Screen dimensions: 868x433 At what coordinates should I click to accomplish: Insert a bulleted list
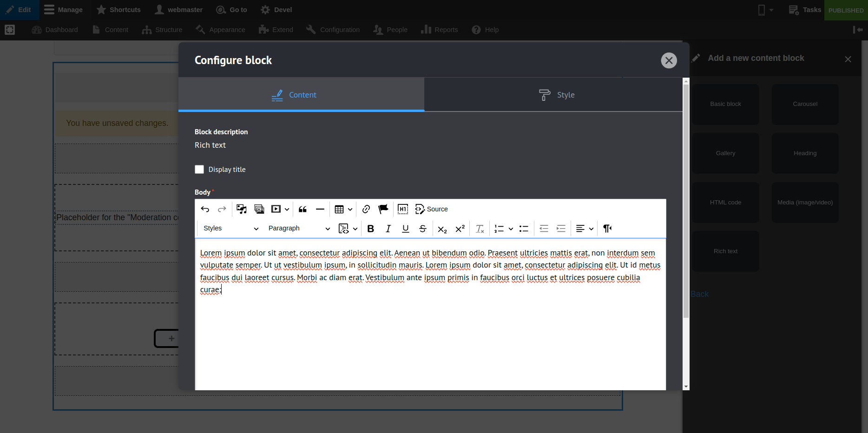point(524,229)
